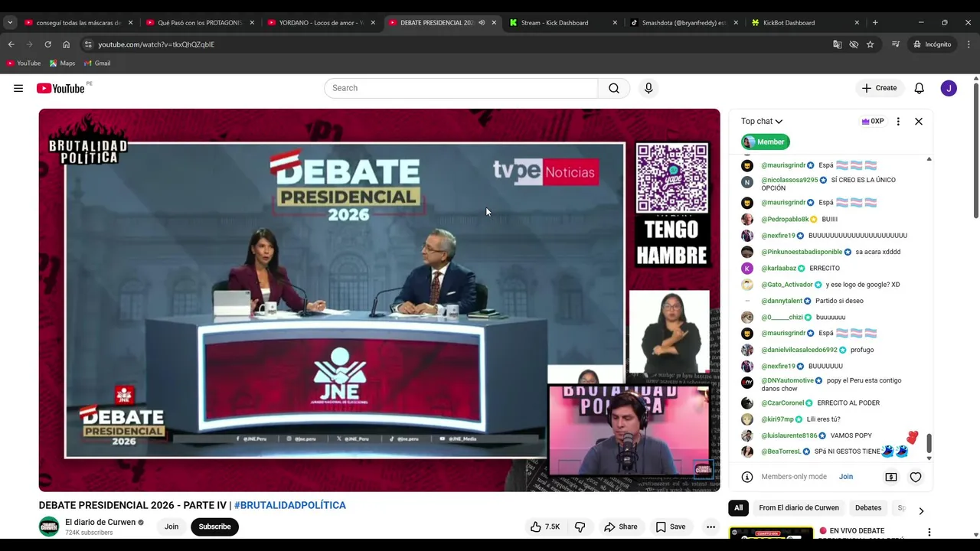Viewport: 980px width, 551px height.
Task: Open the EN VIVO DEBATE recommended thumbnail
Action: coord(771,533)
